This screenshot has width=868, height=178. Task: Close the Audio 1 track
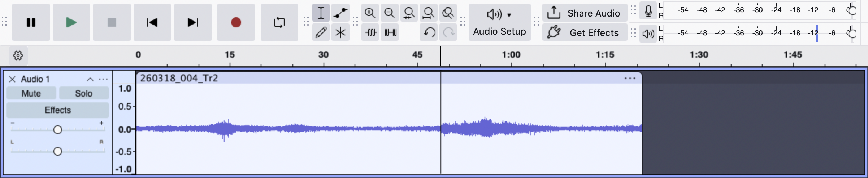coord(12,79)
